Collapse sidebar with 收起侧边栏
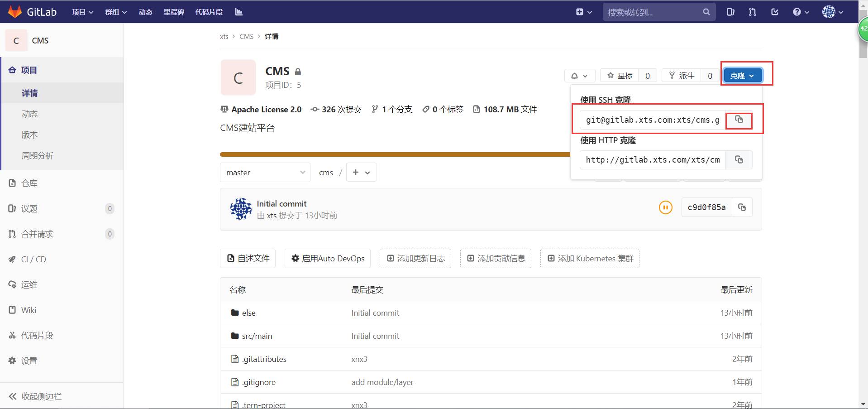 [62, 396]
